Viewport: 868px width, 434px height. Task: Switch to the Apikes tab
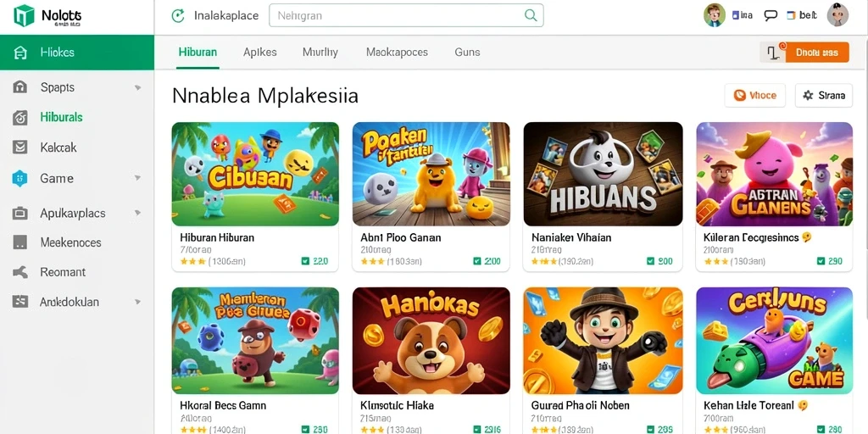(259, 52)
